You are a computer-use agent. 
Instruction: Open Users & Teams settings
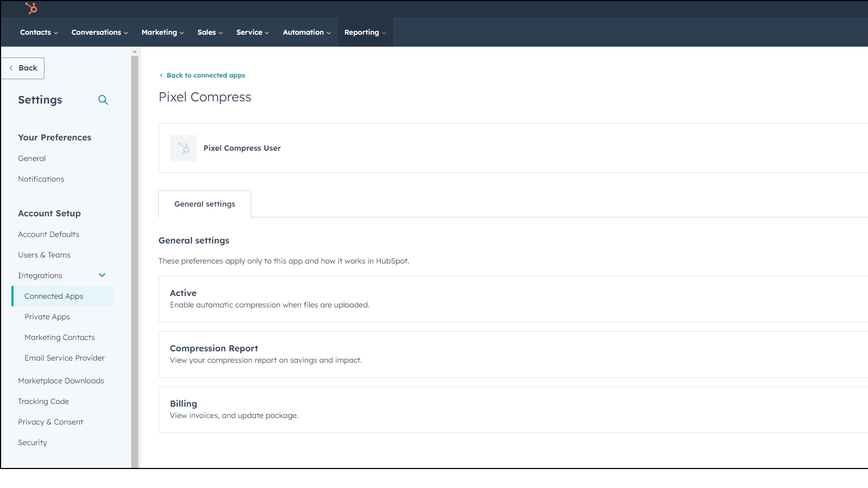(x=44, y=254)
